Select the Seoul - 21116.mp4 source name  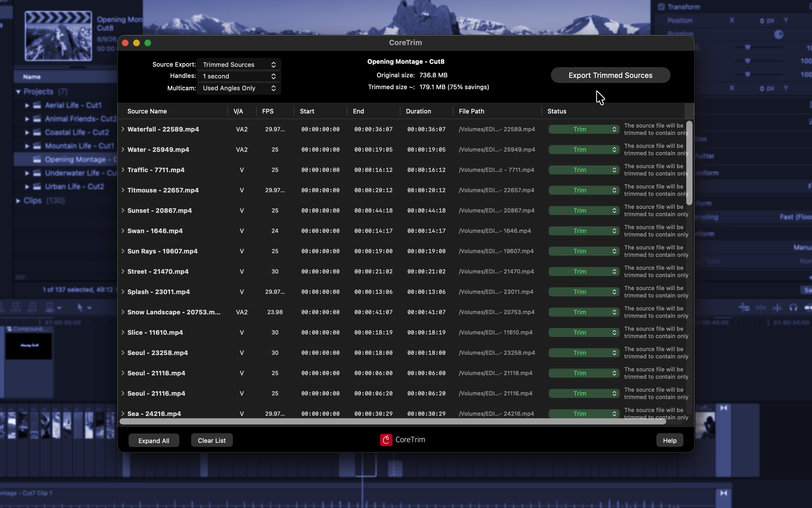point(156,393)
